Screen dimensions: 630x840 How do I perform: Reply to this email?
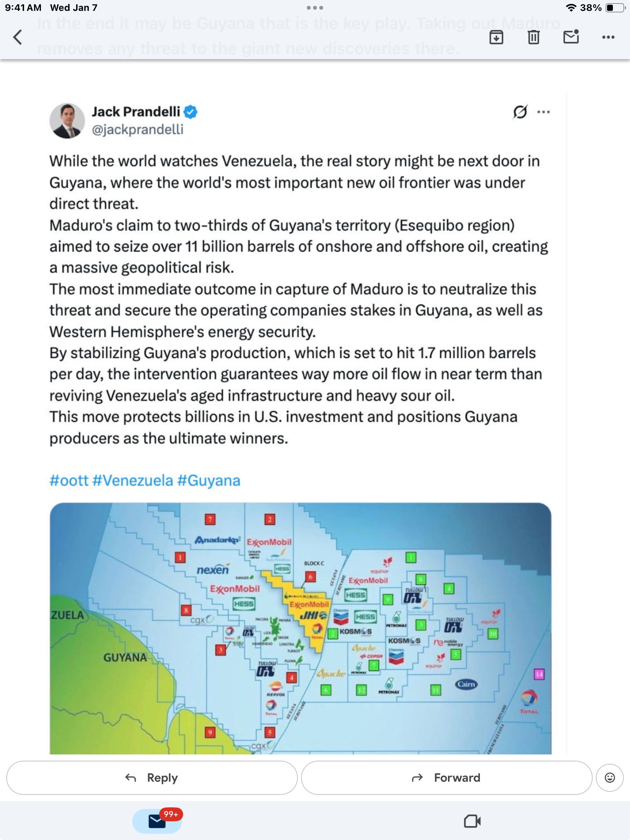[152, 777]
